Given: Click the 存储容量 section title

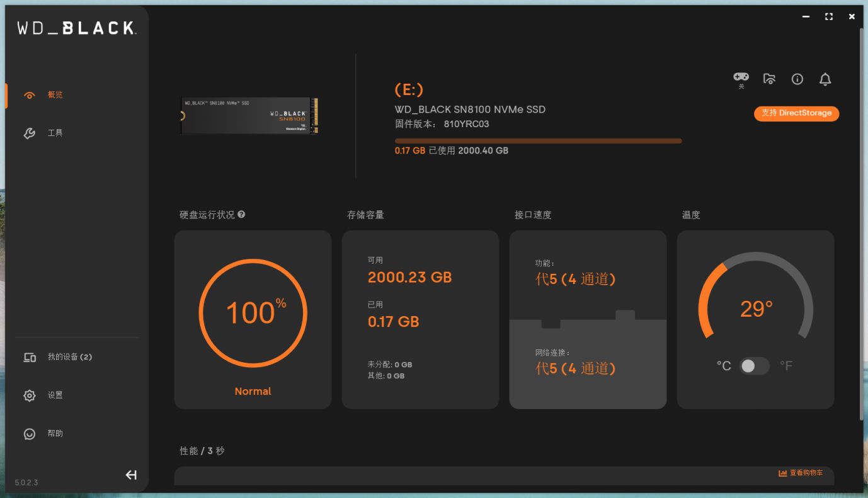Looking at the screenshot, I should [365, 215].
